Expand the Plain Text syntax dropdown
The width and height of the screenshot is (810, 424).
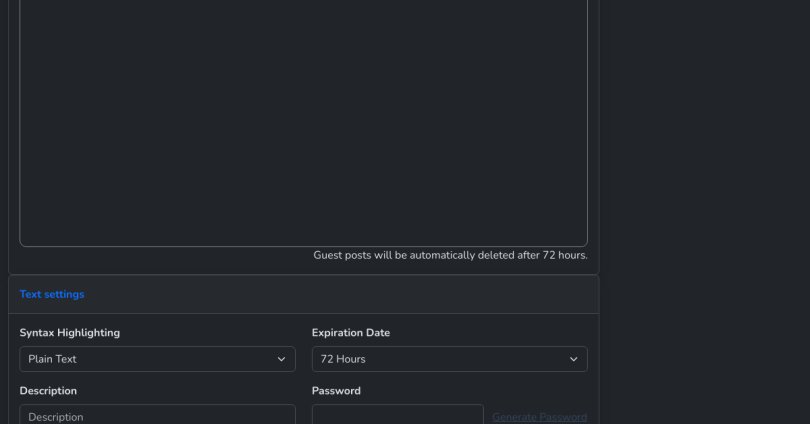tap(158, 359)
